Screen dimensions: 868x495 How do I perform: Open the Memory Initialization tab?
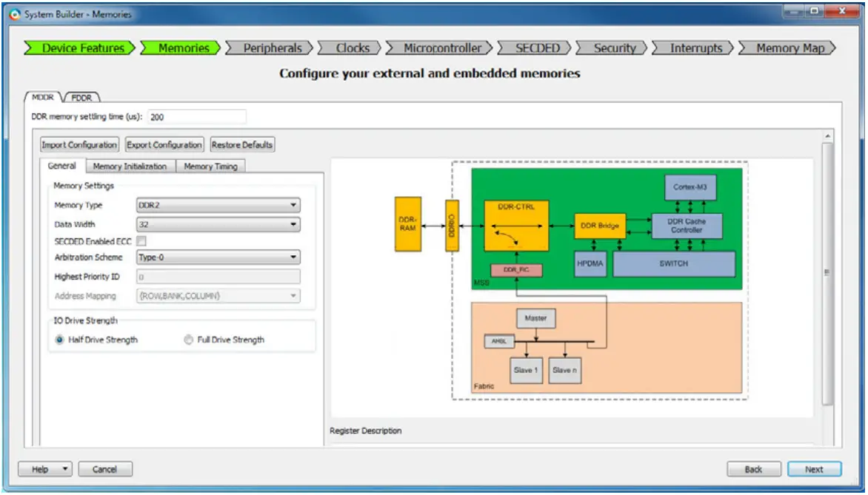point(130,166)
